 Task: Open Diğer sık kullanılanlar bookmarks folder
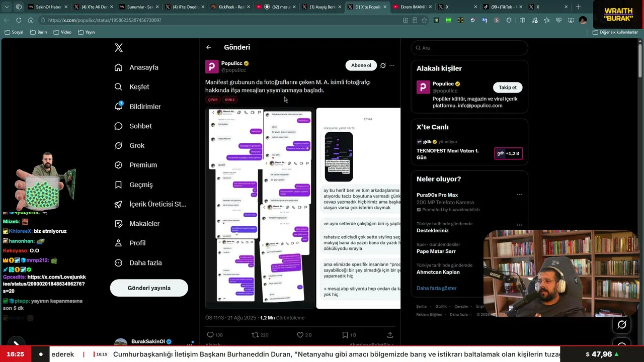point(615,32)
